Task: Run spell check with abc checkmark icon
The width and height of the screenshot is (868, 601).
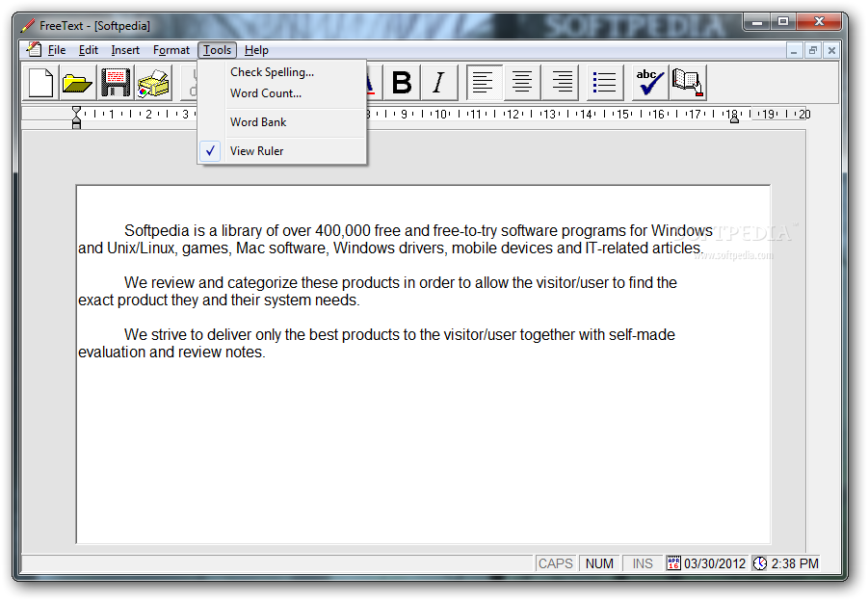Action: click(x=649, y=83)
